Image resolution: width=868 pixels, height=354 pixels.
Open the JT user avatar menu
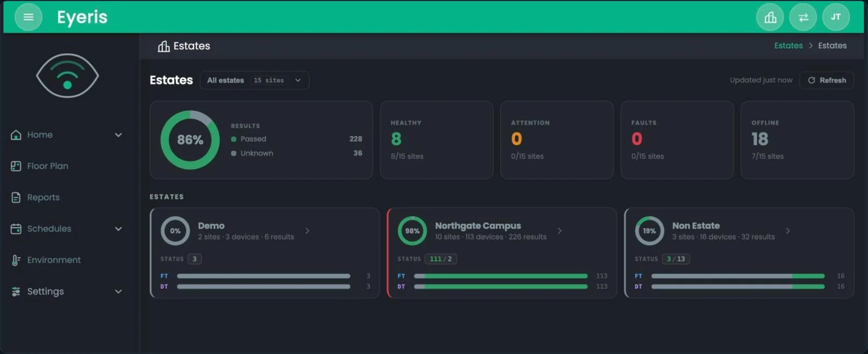point(836,17)
